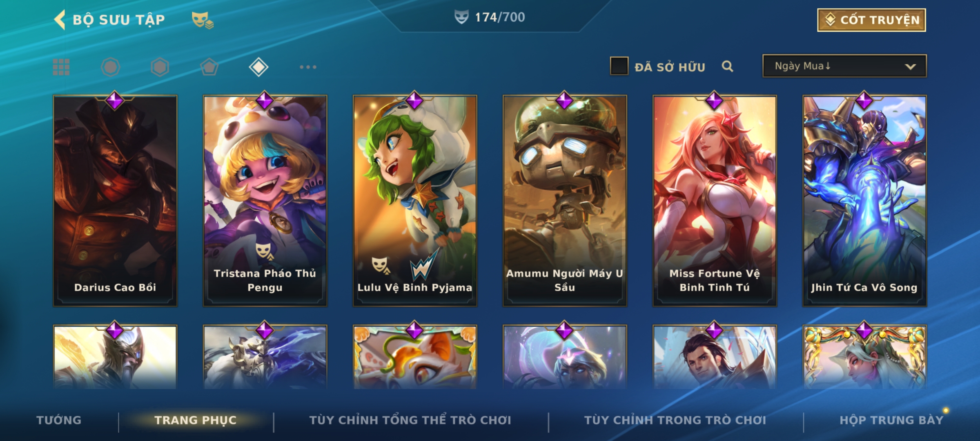The image size is (980, 441).
Task: Toggle the Đã Sở Hữu checkbox
Action: coord(619,66)
